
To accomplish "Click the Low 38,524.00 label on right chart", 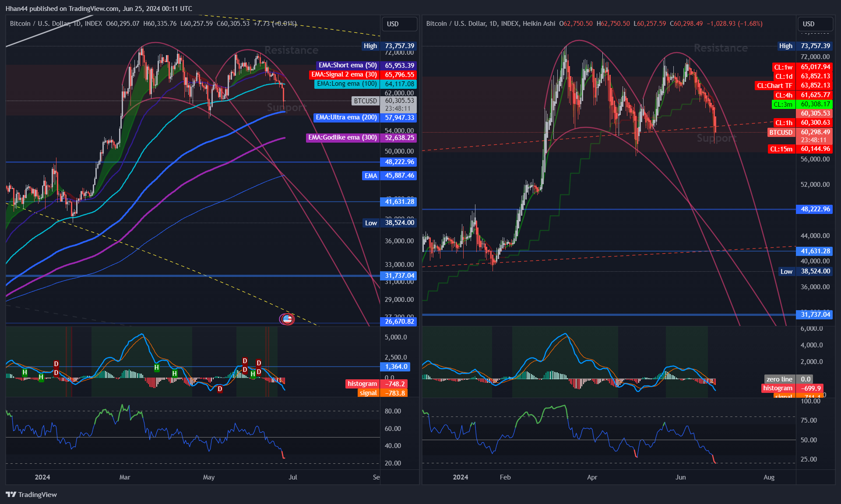I will [x=806, y=271].
